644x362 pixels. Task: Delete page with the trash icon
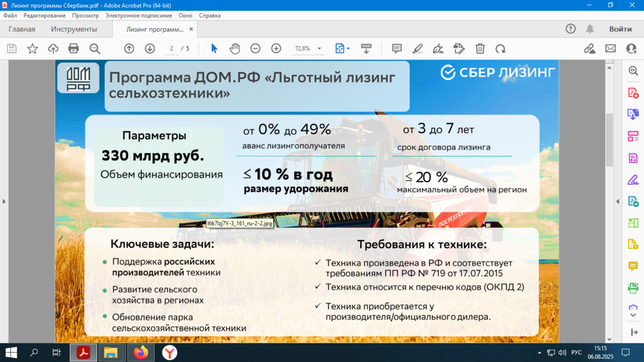480,48
